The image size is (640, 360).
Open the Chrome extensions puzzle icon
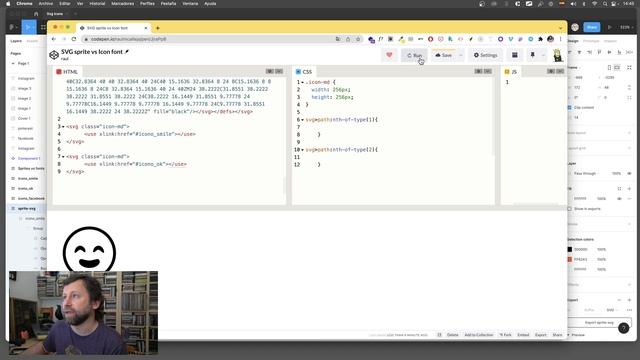pyautogui.click(x=540, y=39)
